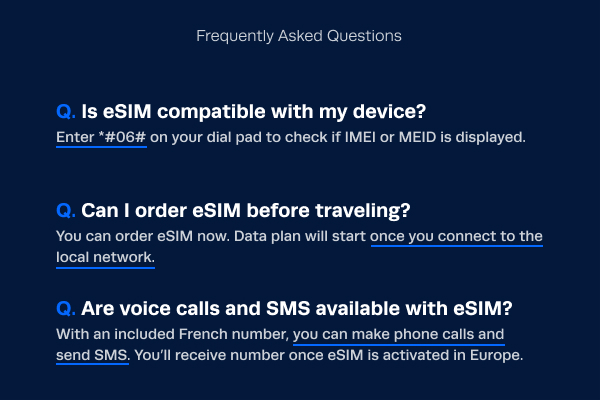Click 'With an included French number' text
The width and height of the screenshot is (600, 400).
(x=173, y=334)
